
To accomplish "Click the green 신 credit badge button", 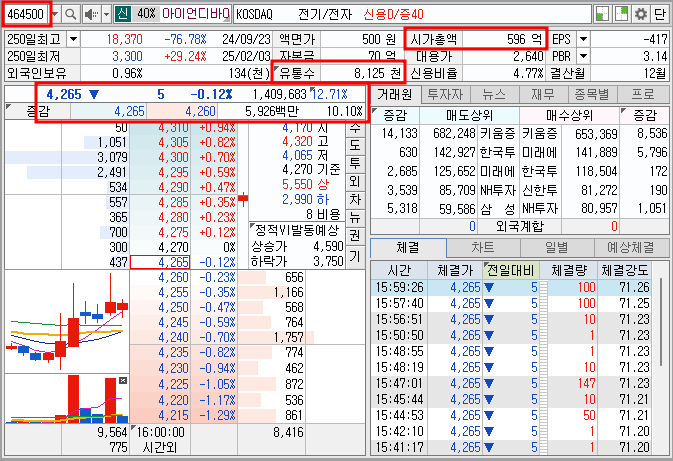I will pos(123,14).
